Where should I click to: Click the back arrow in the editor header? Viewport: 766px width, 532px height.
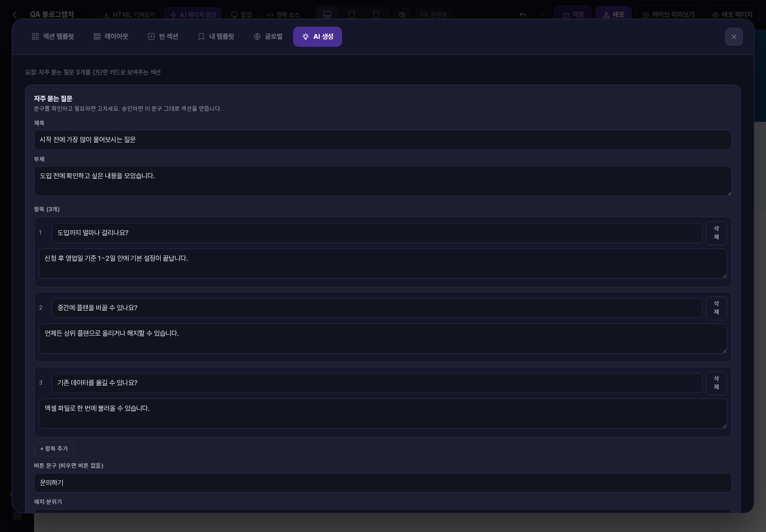pyautogui.click(x=15, y=15)
